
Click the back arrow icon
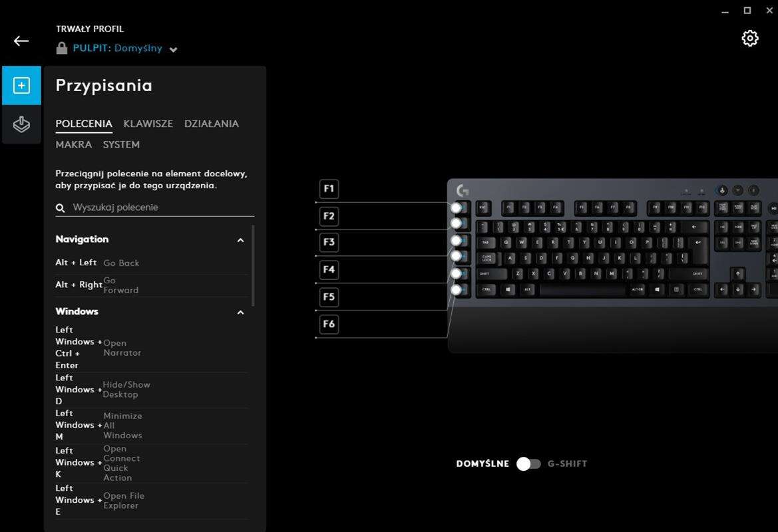coord(21,41)
